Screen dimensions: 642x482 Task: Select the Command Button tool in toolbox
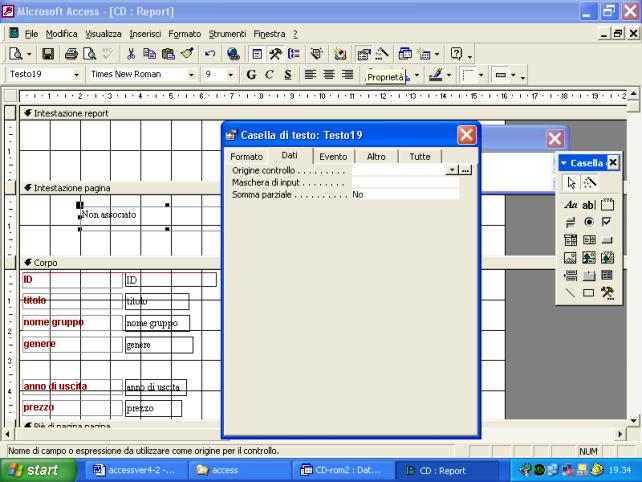[x=607, y=240]
